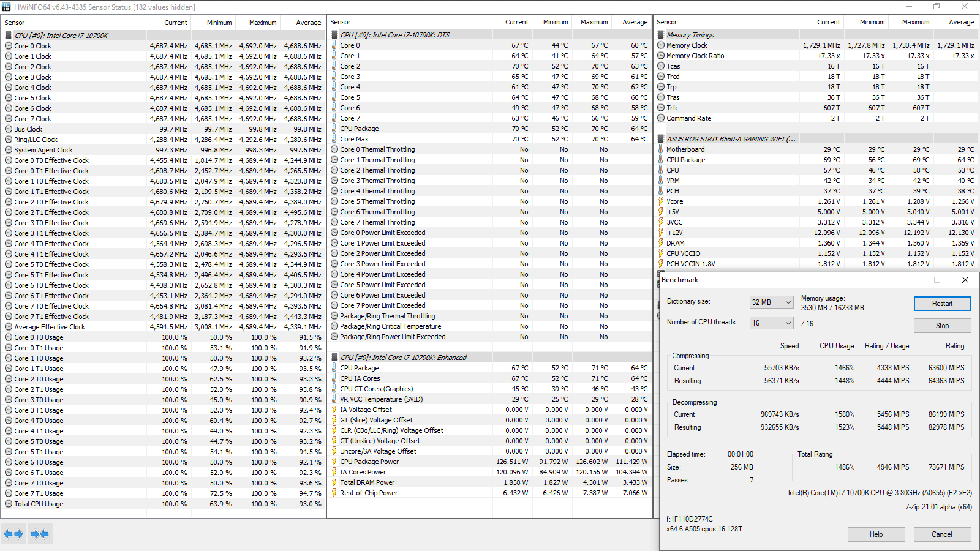The image size is (980, 551).
Task: Click the icon beside Core 0 Thermal Throttling
Action: (x=334, y=149)
